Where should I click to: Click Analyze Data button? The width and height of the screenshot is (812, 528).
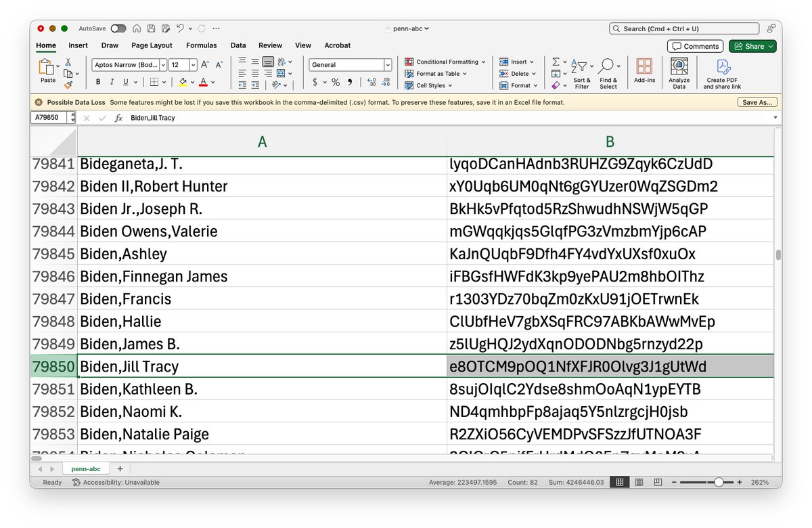click(x=679, y=74)
